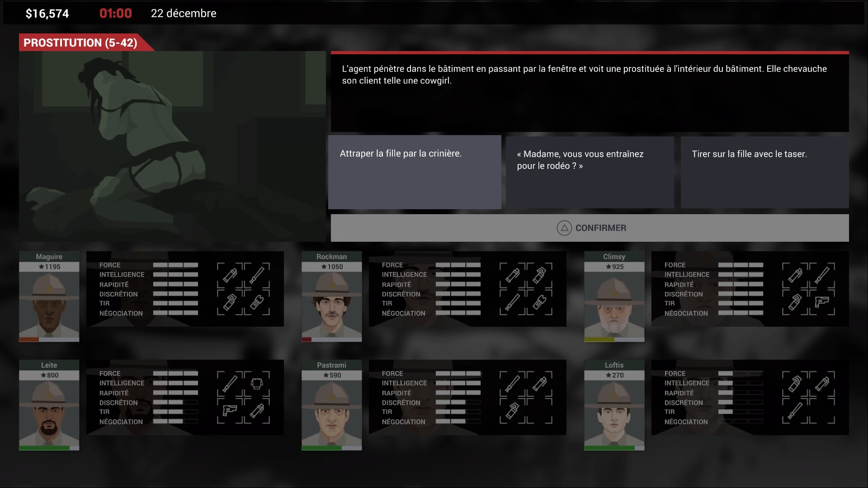Select Climsy's pistol equipment icon
Screen dimensions: 868x488
tap(822, 302)
